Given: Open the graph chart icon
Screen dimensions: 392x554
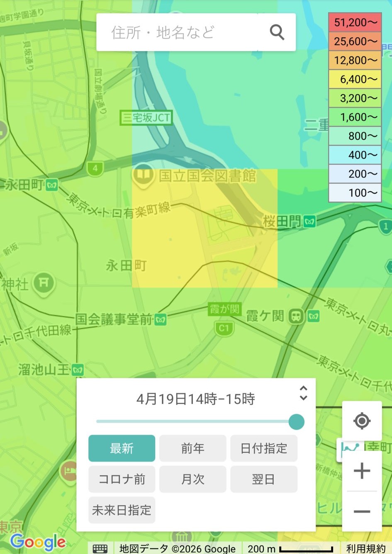Looking at the screenshot, I should click(349, 449).
